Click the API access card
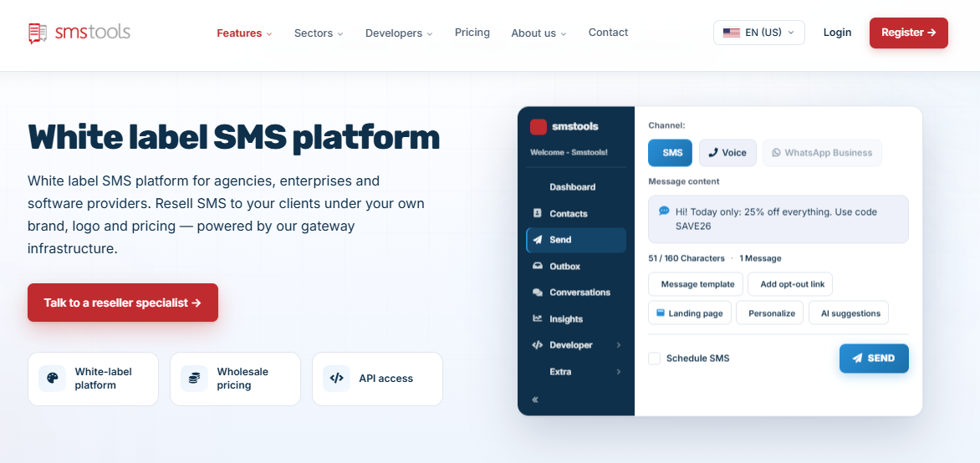 [x=377, y=379]
